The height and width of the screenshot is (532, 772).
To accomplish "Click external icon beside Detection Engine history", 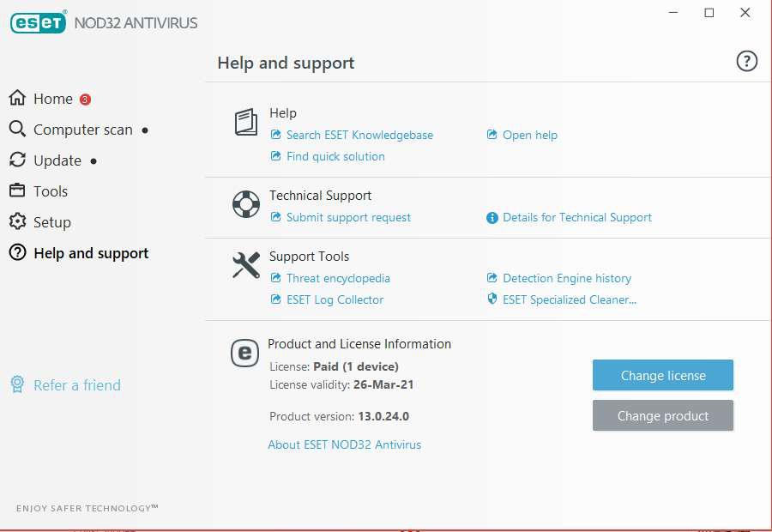I will point(492,278).
